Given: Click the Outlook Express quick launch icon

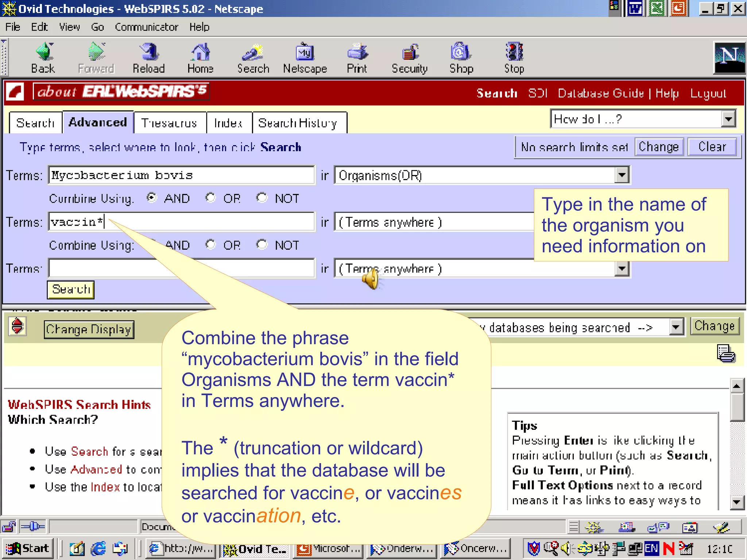Looking at the screenshot, I should (120, 548).
